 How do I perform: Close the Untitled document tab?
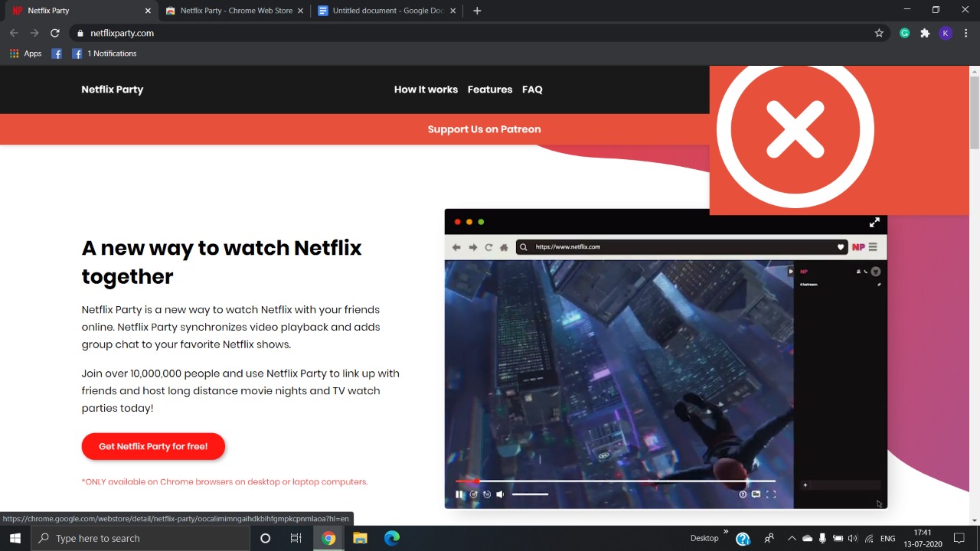452,11
